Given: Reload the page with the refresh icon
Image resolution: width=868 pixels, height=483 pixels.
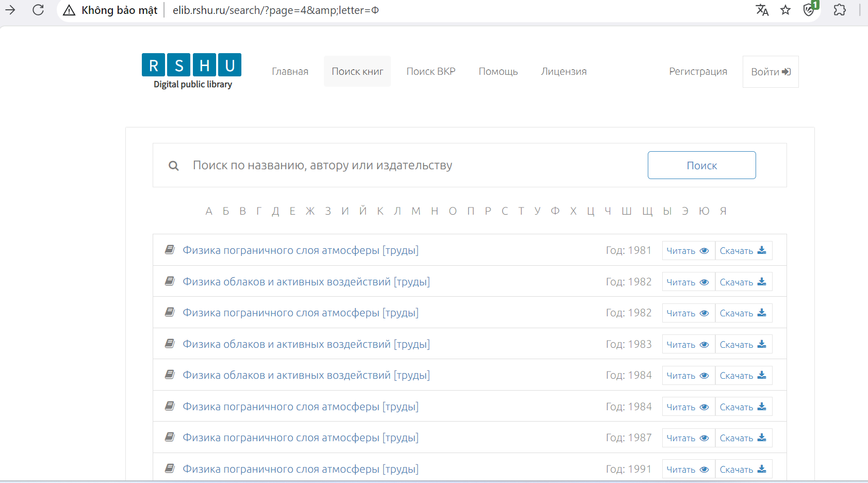Looking at the screenshot, I should [38, 10].
